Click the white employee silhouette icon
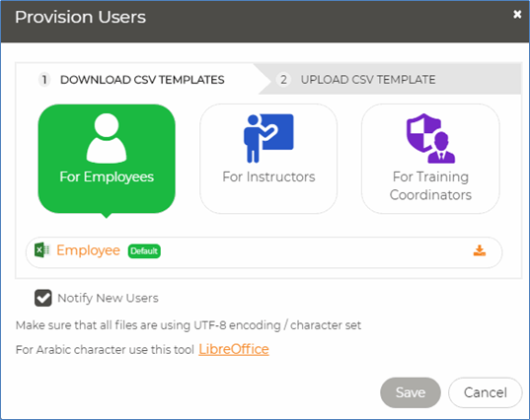 107,138
